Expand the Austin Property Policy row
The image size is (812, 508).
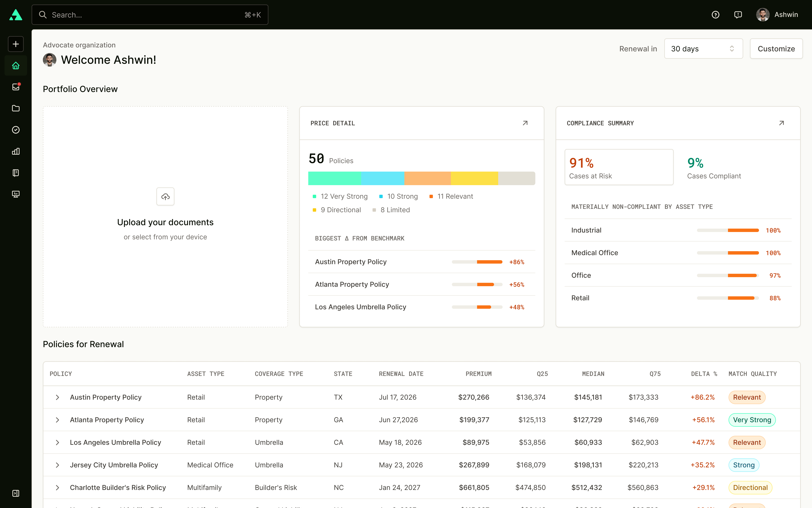tap(57, 398)
